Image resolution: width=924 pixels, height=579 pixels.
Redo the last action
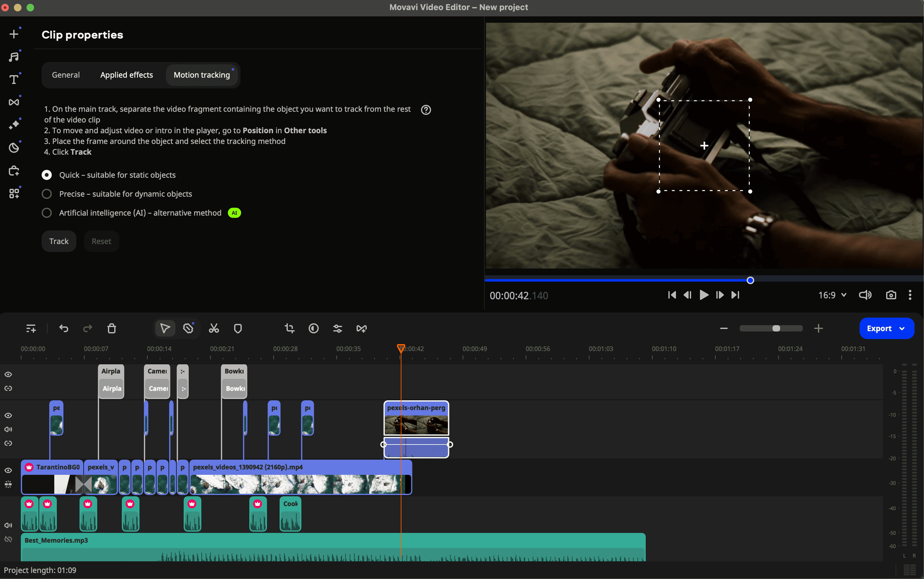point(88,329)
